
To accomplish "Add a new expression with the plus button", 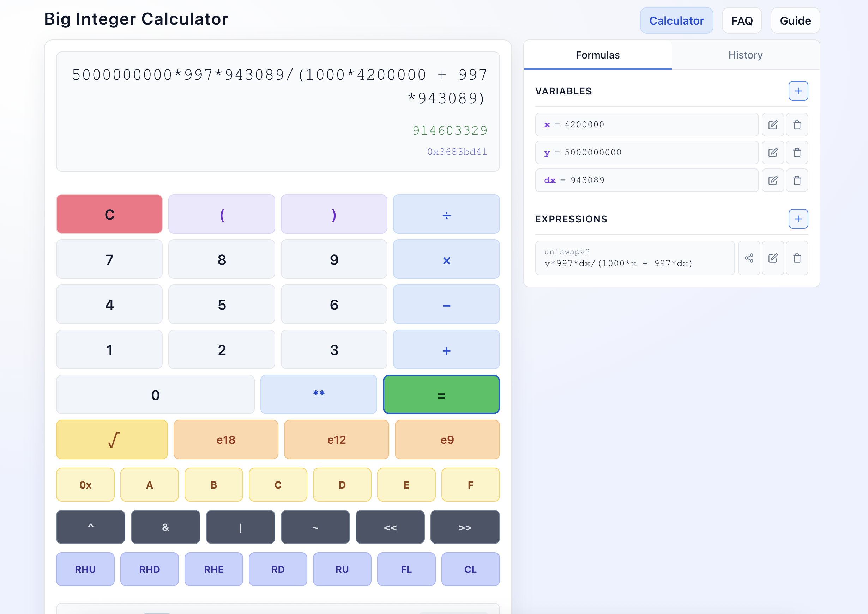I will [798, 219].
